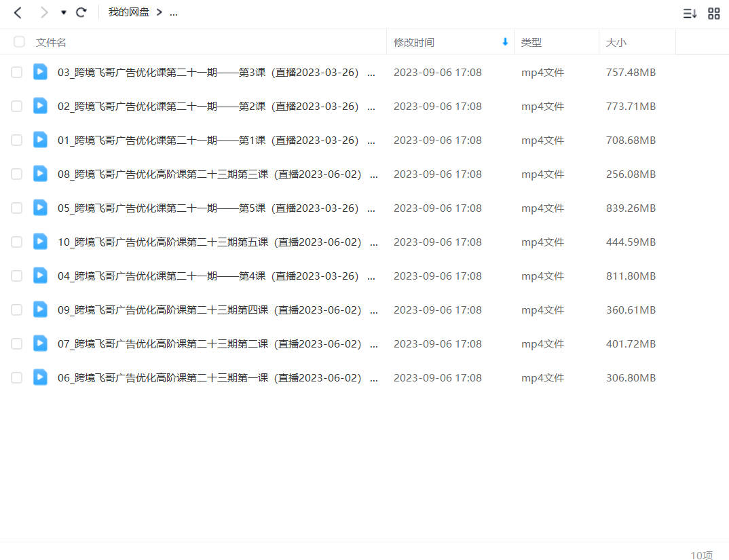Viewport: 729px width, 560px height.
Task: Click the video icon of file 02
Action: click(x=40, y=106)
